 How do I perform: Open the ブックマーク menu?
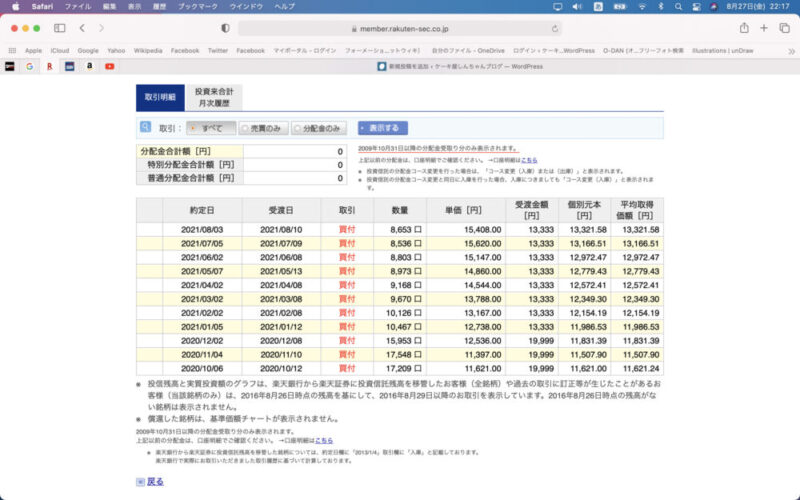click(x=197, y=7)
